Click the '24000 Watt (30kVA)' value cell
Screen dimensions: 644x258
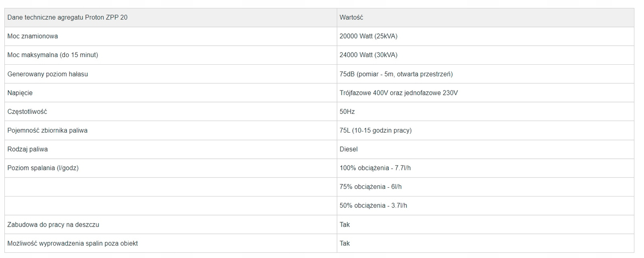coord(368,55)
